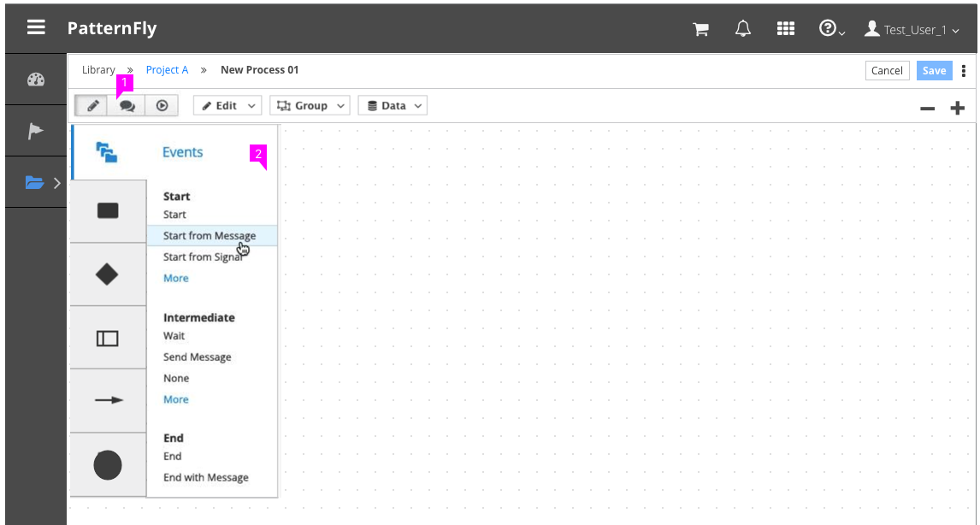Open the kebab options menu
Image resolution: width=980 pixels, height=525 pixels.
click(963, 71)
